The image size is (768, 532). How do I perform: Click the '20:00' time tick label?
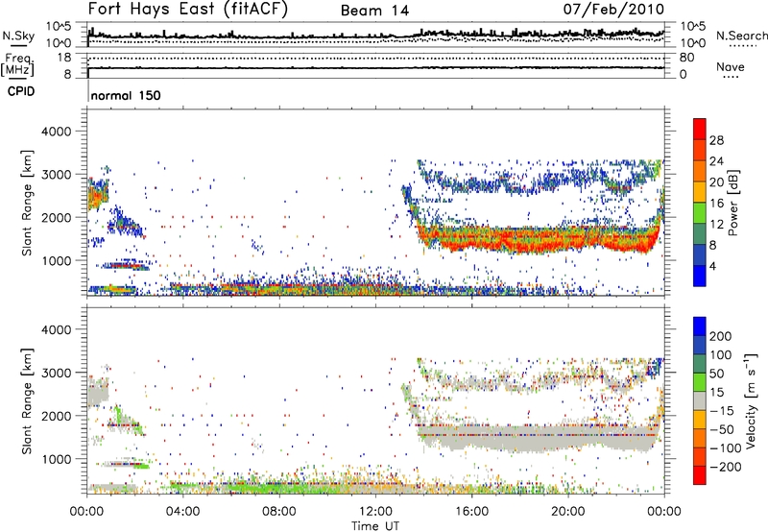tap(568, 512)
